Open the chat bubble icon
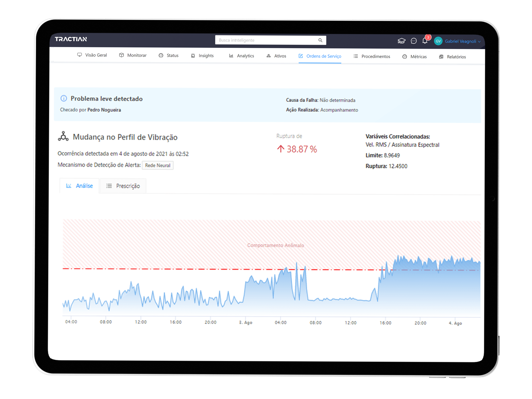The height and width of the screenshot is (399, 532). [414, 41]
